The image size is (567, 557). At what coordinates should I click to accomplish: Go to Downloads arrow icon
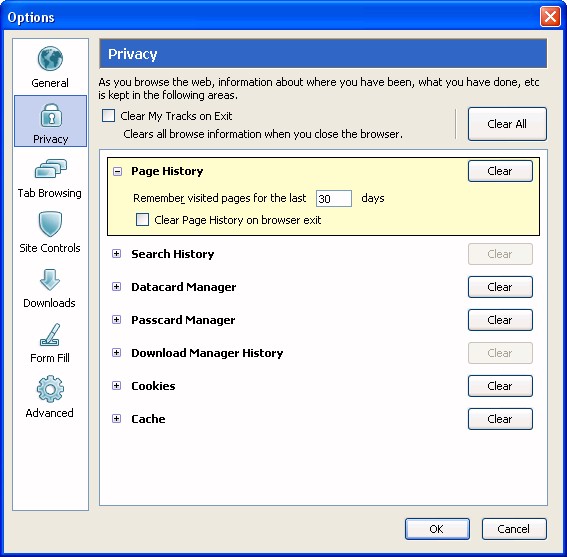[x=50, y=280]
